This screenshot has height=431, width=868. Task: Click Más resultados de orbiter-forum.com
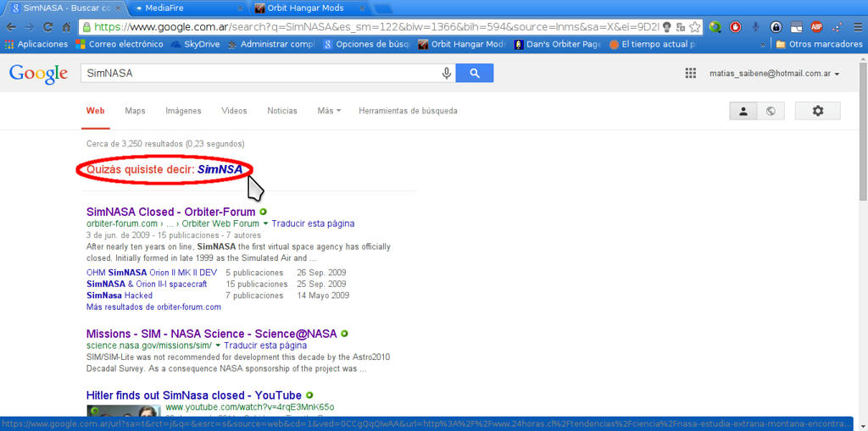pyautogui.click(x=154, y=307)
